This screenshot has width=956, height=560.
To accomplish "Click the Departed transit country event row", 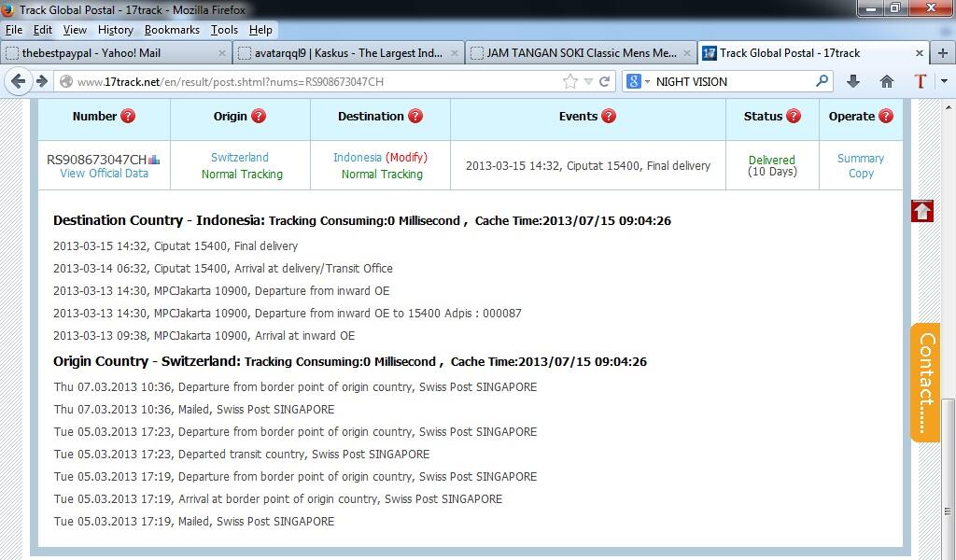I will click(x=242, y=454).
